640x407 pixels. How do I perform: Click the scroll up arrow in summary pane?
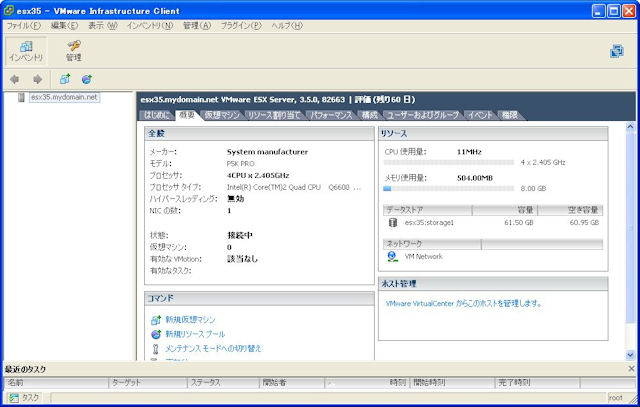[x=630, y=127]
